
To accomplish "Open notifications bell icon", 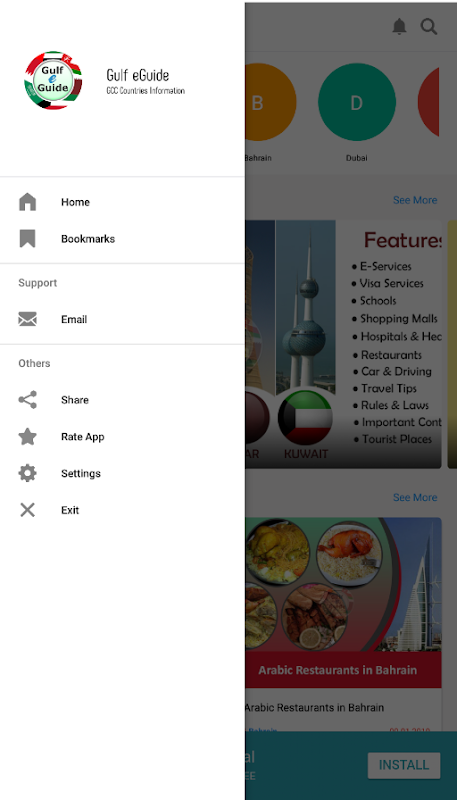I will [399, 27].
